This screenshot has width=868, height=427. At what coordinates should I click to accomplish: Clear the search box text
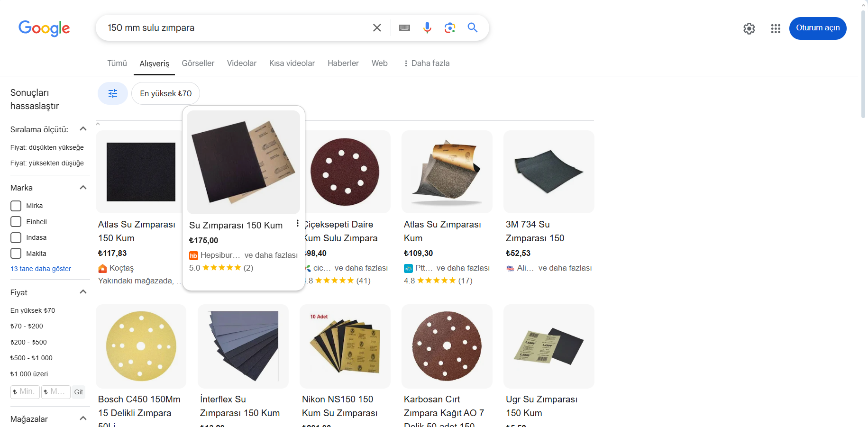click(x=377, y=28)
